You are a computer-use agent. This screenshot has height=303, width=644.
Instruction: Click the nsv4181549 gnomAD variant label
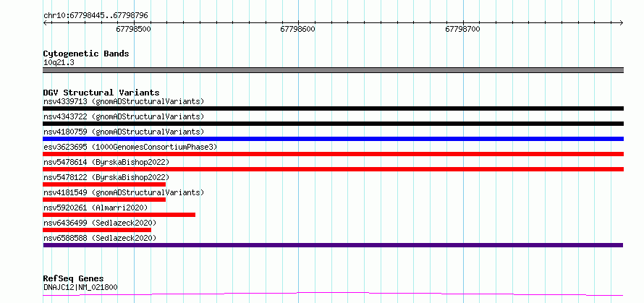tap(124, 192)
